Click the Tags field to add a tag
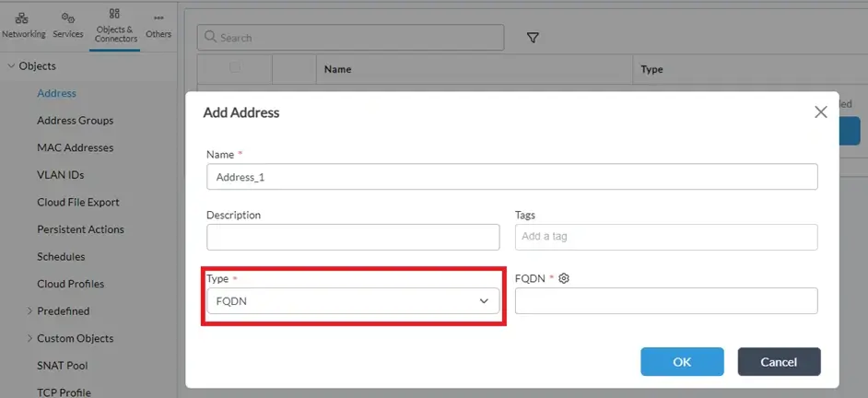The width and height of the screenshot is (868, 398). click(x=665, y=237)
